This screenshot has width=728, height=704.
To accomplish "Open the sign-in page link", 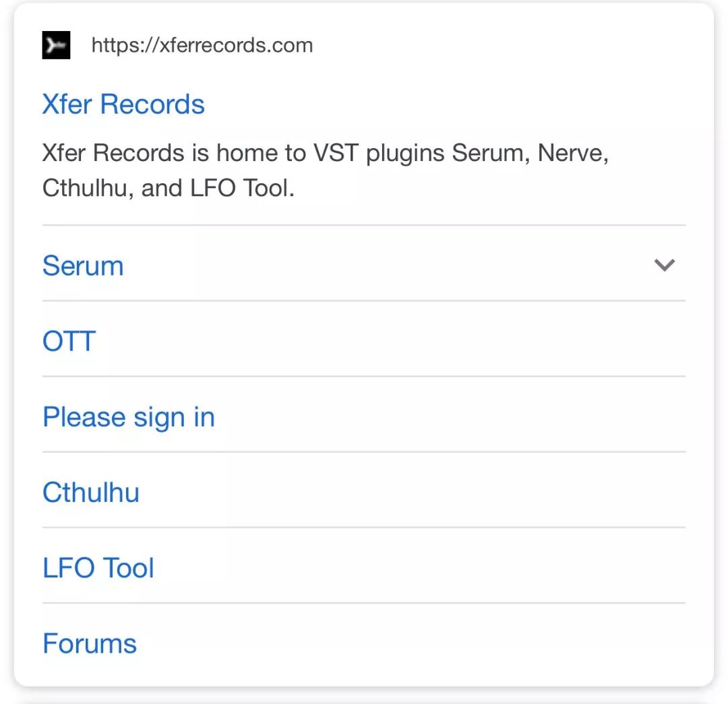I will [129, 417].
